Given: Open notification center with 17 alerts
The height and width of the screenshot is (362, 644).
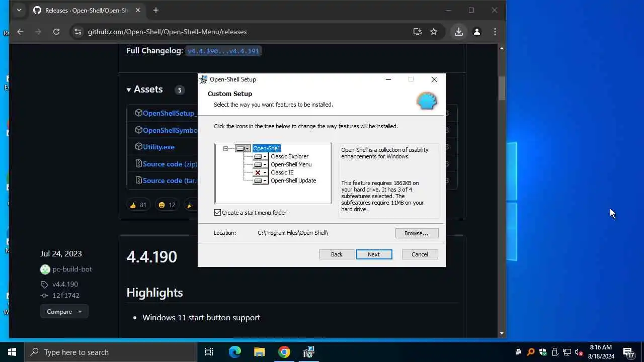Looking at the screenshot, I should [628, 352].
